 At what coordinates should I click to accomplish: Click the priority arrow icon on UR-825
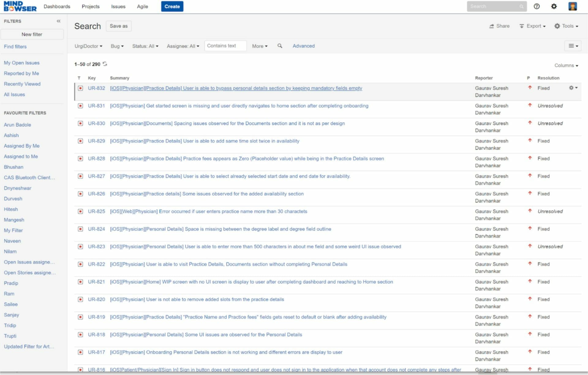(530, 211)
